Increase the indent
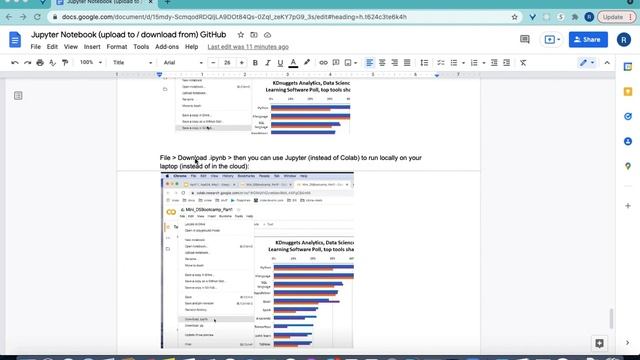Image resolution: width=640 pixels, height=360 pixels. [x=507, y=63]
